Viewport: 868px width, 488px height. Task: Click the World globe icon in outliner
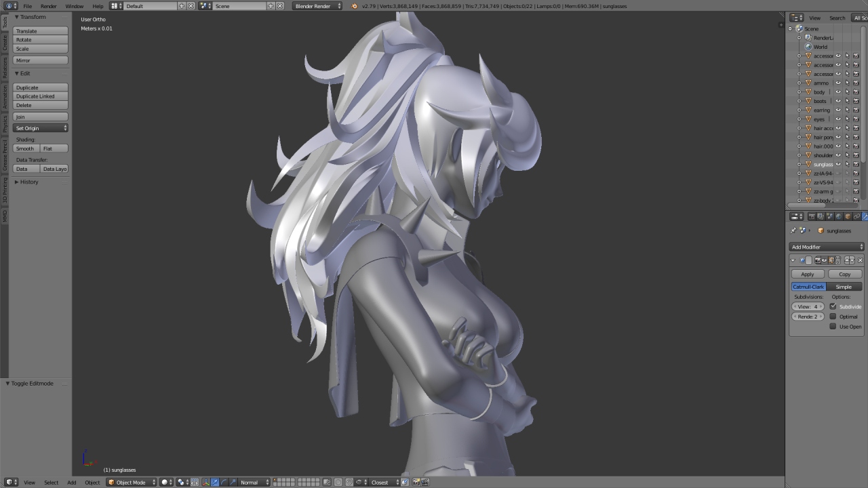click(808, 47)
